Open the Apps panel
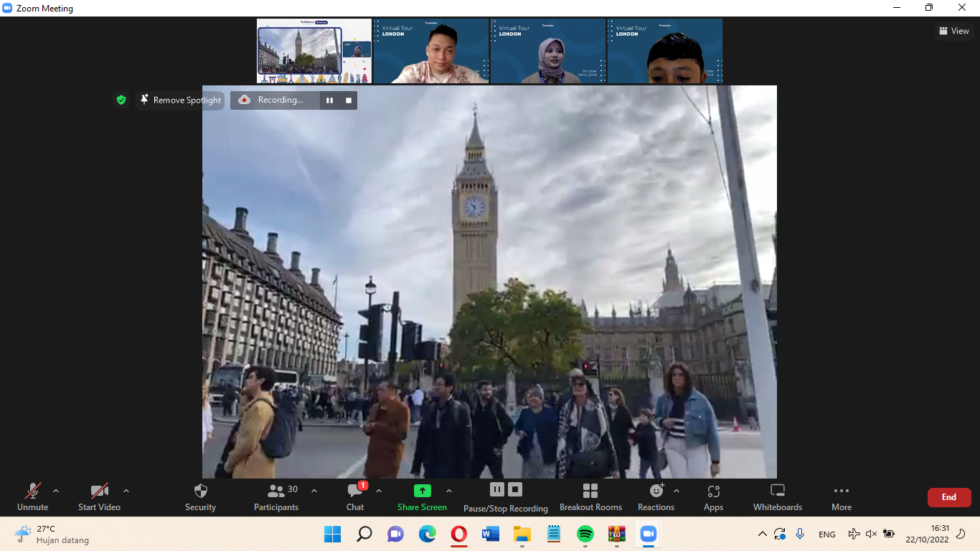 pyautogui.click(x=713, y=497)
